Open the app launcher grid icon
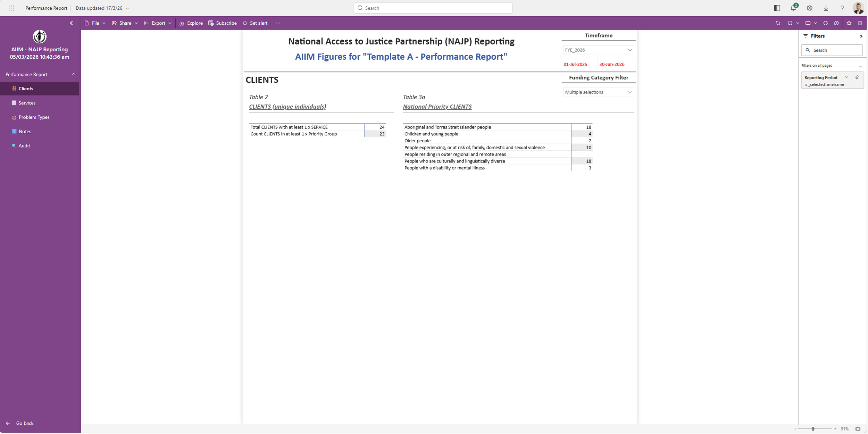This screenshot has width=868, height=434. (x=11, y=8)
